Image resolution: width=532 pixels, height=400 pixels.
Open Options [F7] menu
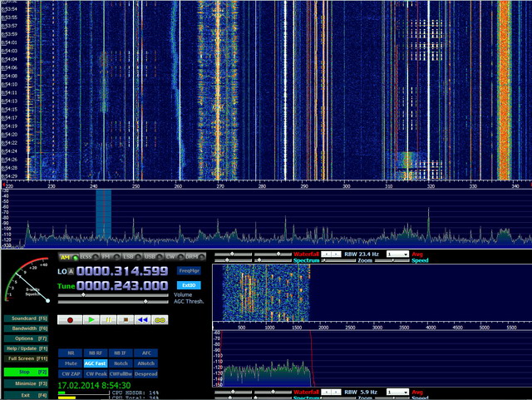click(26, 338)
